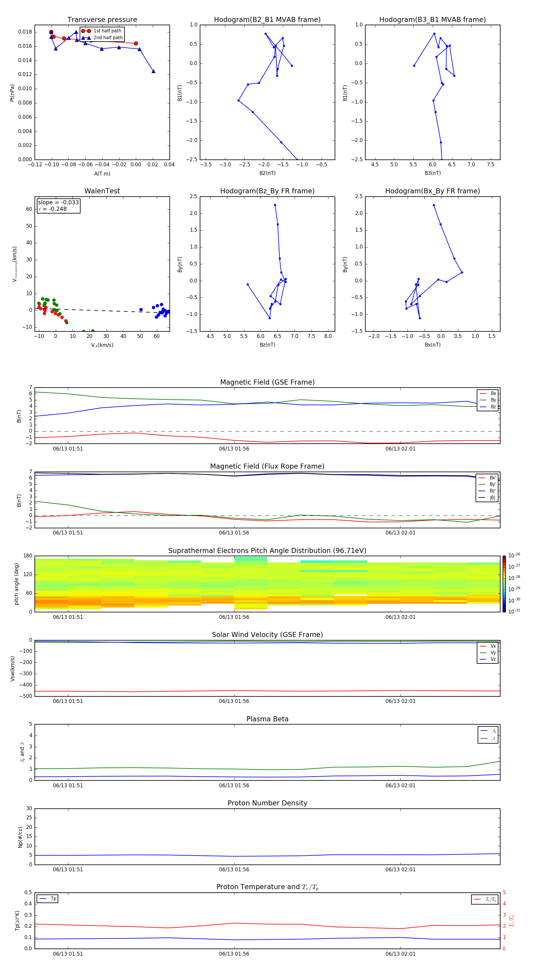Click the 'Hodogram(B3_B1 MVAB frame)' title
This screenshot has width=535, height=980.
432,20
